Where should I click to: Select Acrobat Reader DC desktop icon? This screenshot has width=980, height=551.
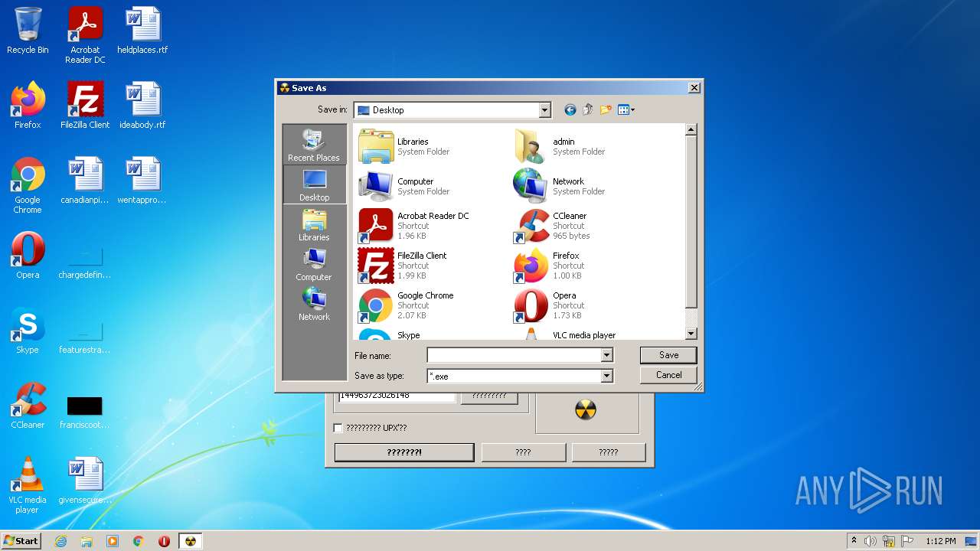(85, 35)
